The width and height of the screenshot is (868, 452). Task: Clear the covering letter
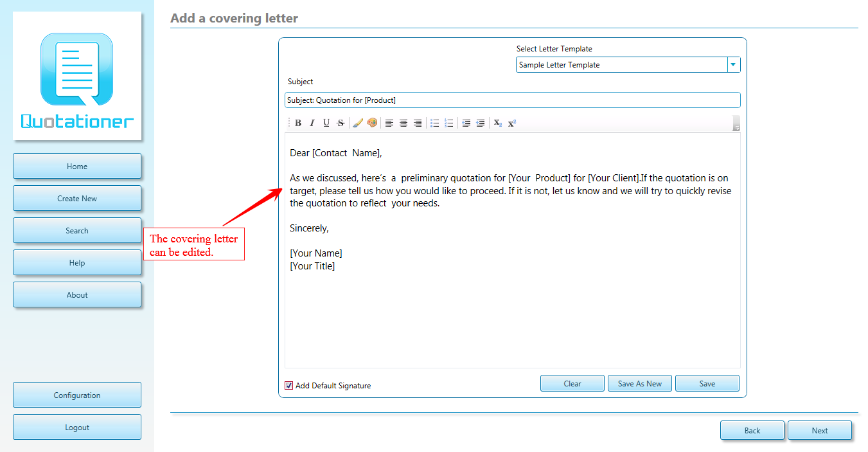[x=572, y=383]
